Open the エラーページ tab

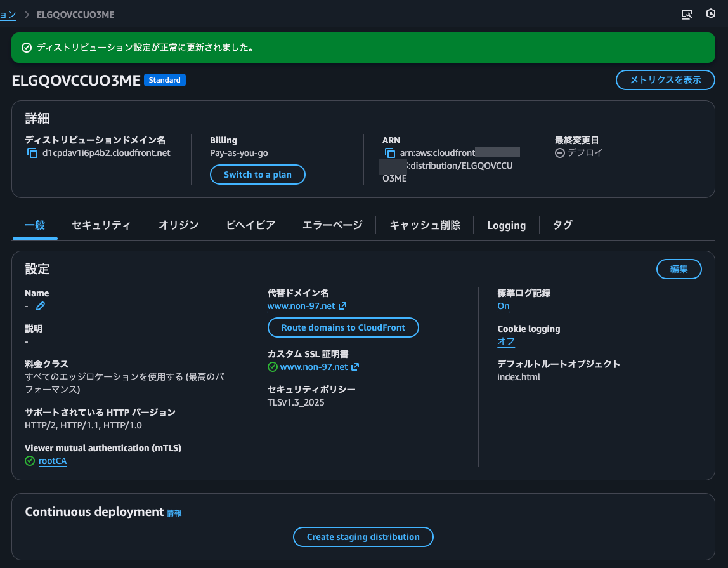click(x=331, y=225)
